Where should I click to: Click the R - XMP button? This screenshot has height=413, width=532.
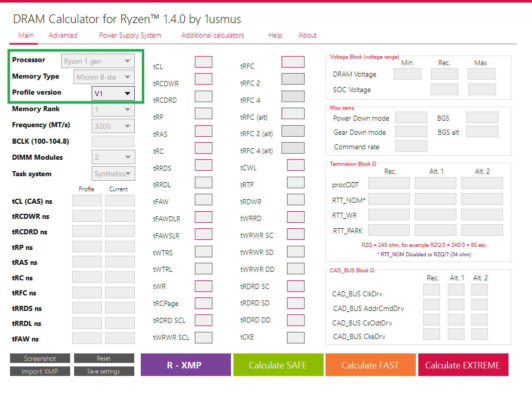[185, 365]
